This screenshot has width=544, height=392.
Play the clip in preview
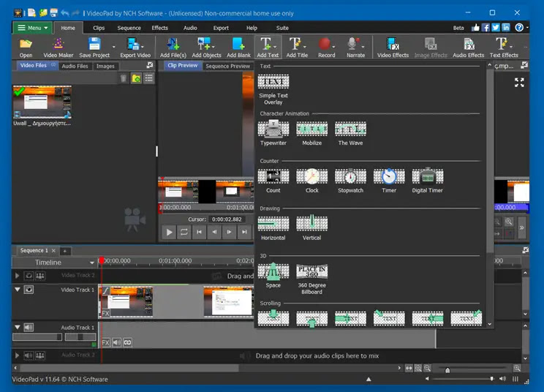pyautogui.click(x=169, y=232)
